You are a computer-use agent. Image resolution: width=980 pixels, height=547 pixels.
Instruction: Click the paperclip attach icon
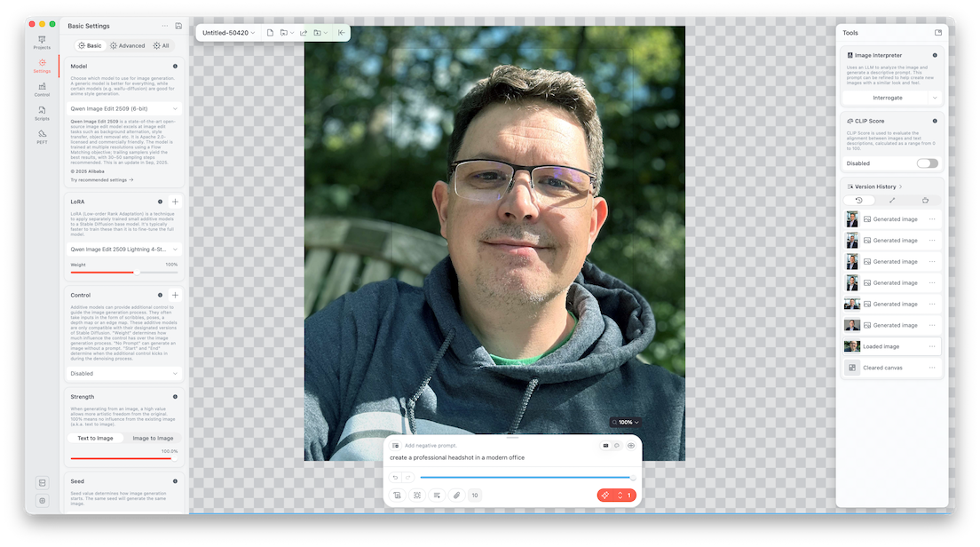point(455,495)
